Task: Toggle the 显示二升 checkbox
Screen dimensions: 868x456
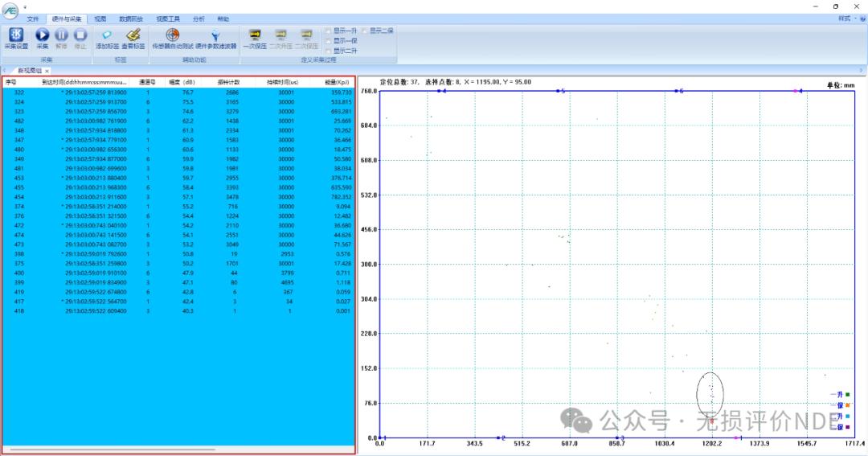Action: coord(328,51)
